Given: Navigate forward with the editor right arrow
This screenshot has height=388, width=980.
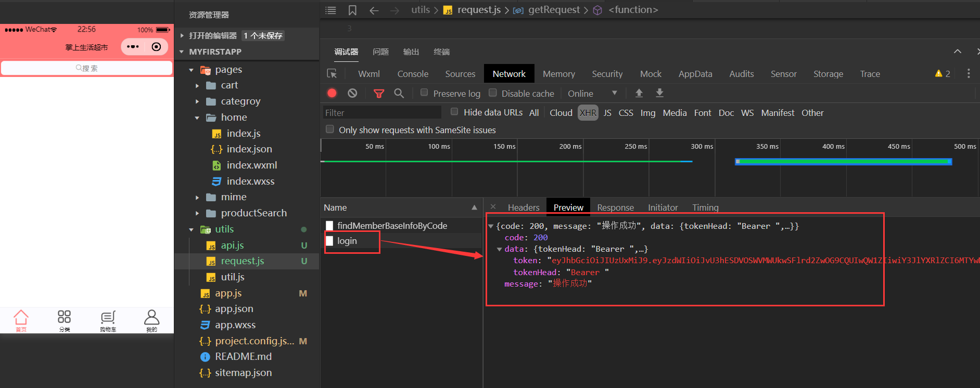Looking at the screenshot, I should coord(394,10).
